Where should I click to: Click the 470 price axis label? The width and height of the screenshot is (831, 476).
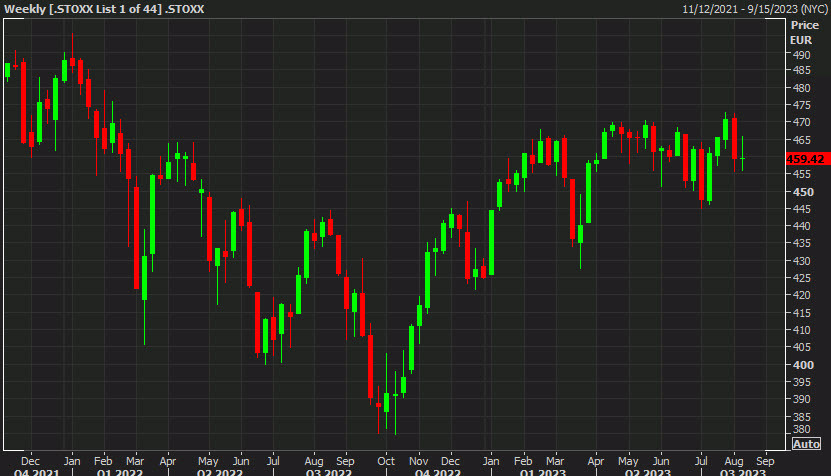point(801,122)
